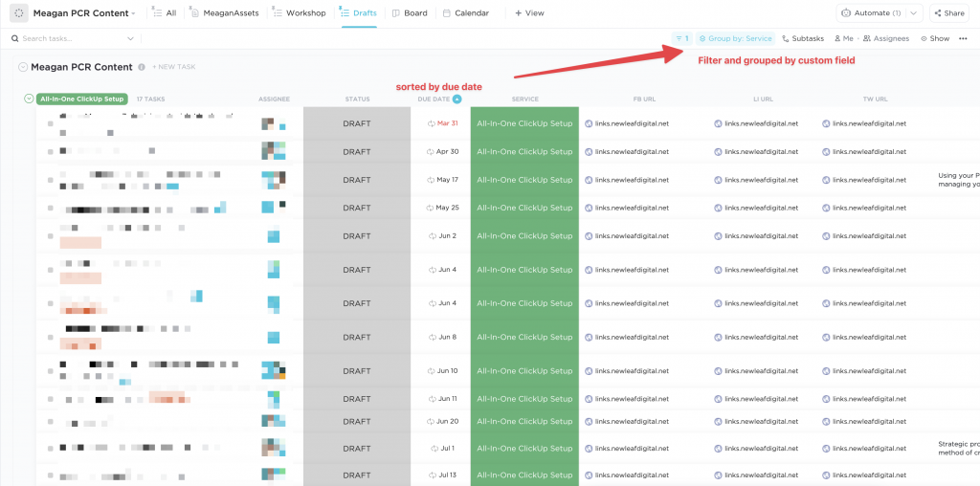Click the globe icon in Jun 11 LI URL cell
Screen dimensions: 980x486
[x=718, y=399]
